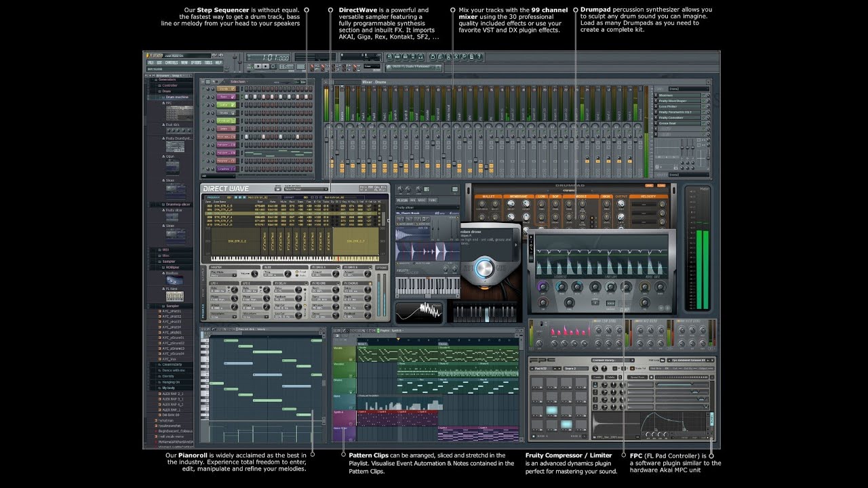Screen dimensions: 868x488
Task: Close the Browser panel
Action: [191, 75]
